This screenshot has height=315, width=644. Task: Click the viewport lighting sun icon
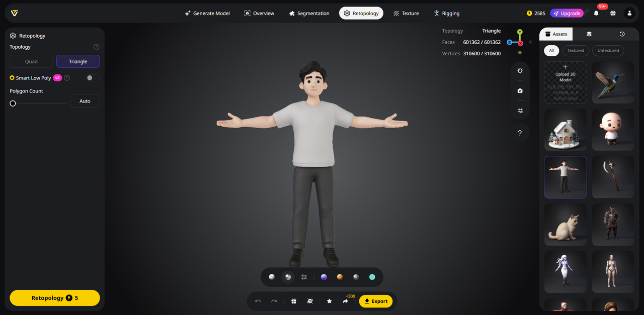pos(520,71)
